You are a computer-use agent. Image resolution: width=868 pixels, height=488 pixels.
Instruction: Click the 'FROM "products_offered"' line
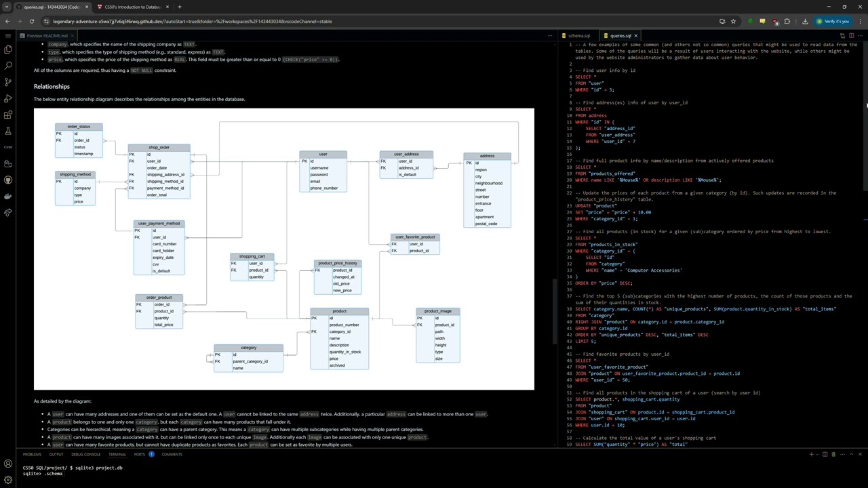click(605, 174)
